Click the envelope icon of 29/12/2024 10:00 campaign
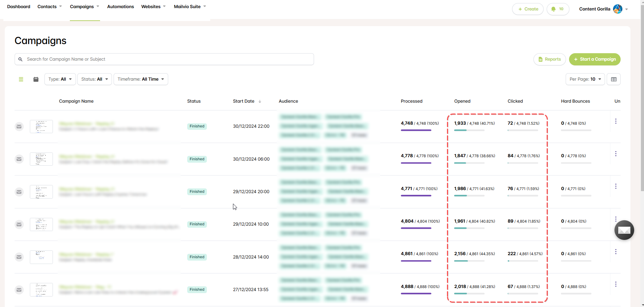Screen dimensions: 644x307 click(x=19, y=224)
